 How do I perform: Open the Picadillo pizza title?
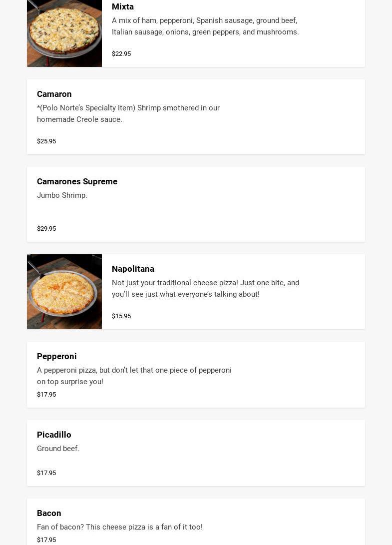(54, 435)
